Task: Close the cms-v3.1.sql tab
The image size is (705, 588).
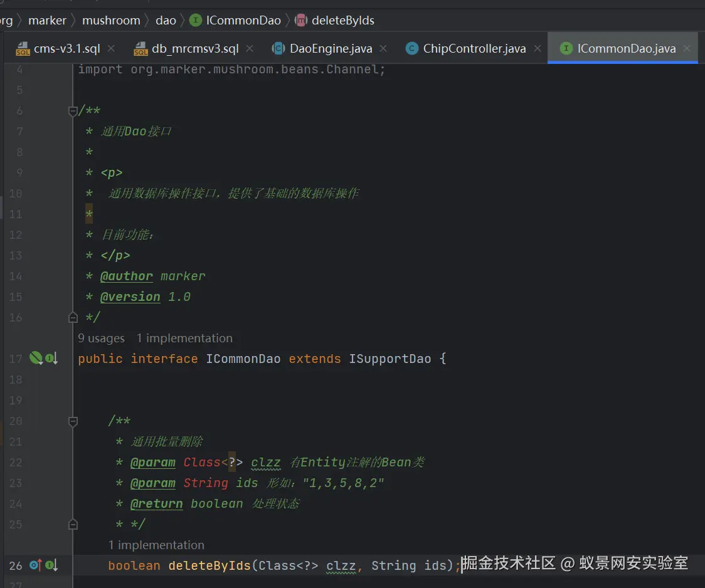Action: click(111, 48)
